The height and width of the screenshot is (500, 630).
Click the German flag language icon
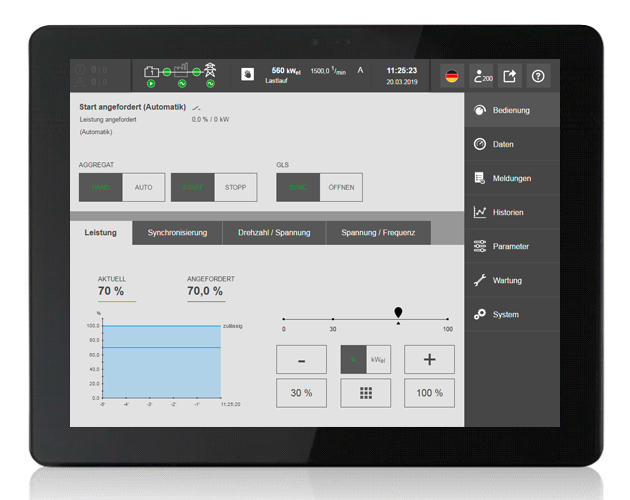tap(452, 76)
